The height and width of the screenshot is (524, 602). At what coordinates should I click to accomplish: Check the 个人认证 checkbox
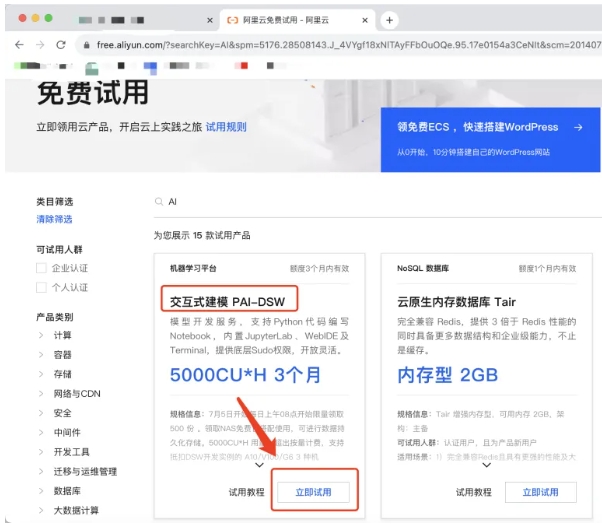[x=41, y=287]
